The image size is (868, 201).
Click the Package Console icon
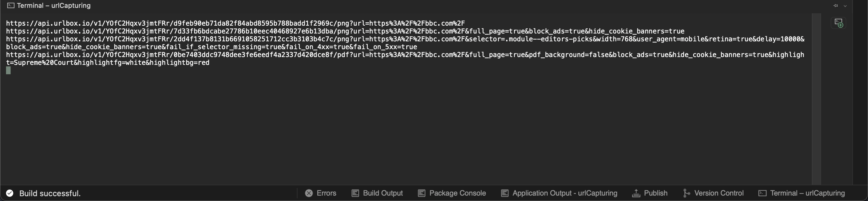point(421,193)
